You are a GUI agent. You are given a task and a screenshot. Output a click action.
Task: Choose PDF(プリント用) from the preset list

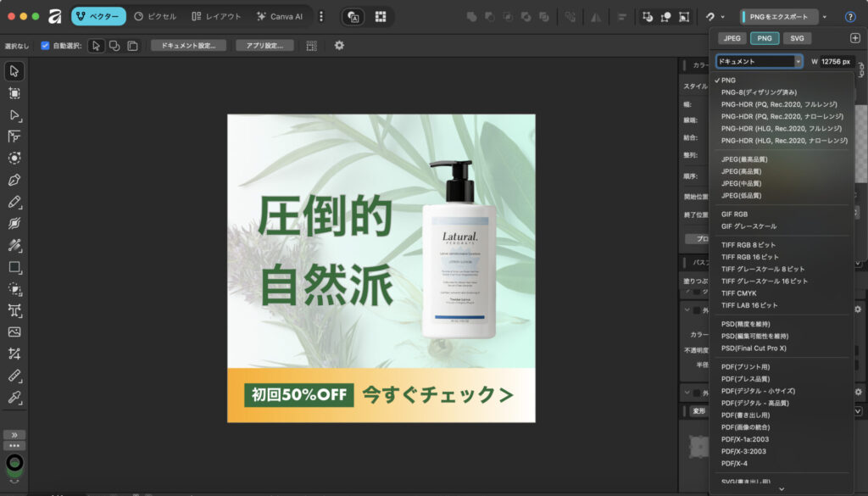[746, 367]
